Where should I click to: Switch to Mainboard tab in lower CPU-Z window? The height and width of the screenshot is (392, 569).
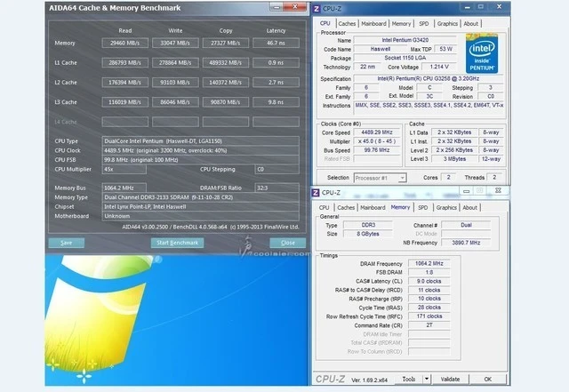pyautogui.click(x=373, y=208)
